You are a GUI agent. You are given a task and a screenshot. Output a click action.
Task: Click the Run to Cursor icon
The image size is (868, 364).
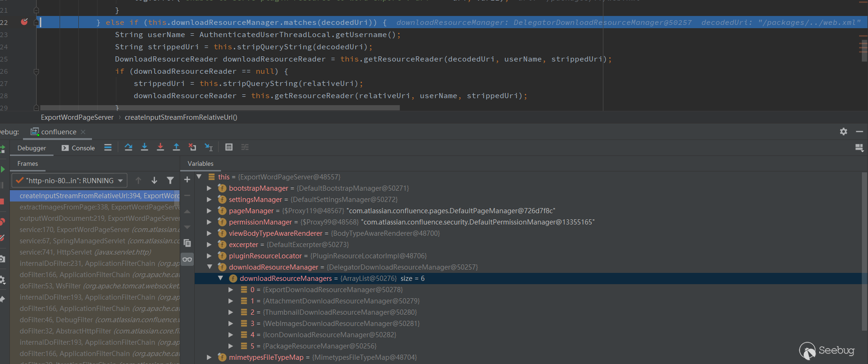point(209,147)
